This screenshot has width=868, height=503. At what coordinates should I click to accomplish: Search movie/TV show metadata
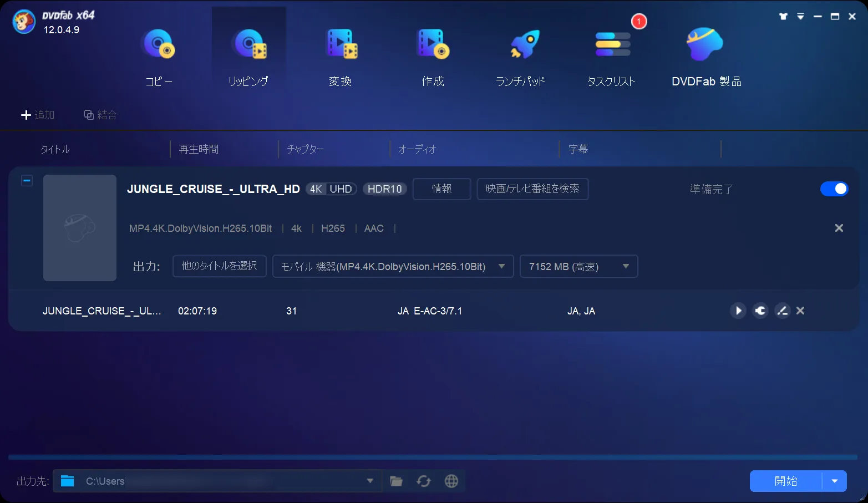point(532,189)
